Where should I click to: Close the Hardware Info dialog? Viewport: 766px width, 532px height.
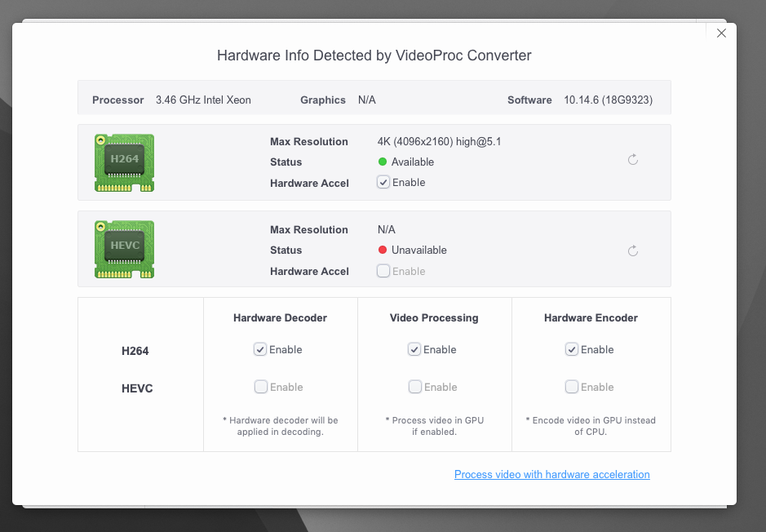point(721,33)
